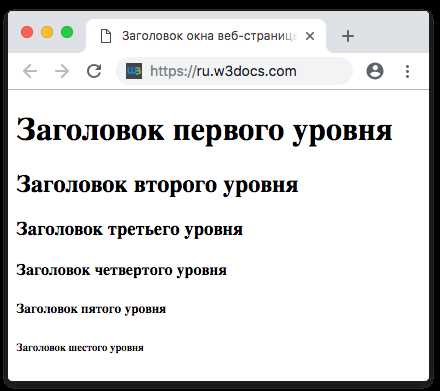The height and width of the screenshot is (391, 440).
Task: Click the Заголовок третьего уровня heading
Action: [x=130, y=229]
